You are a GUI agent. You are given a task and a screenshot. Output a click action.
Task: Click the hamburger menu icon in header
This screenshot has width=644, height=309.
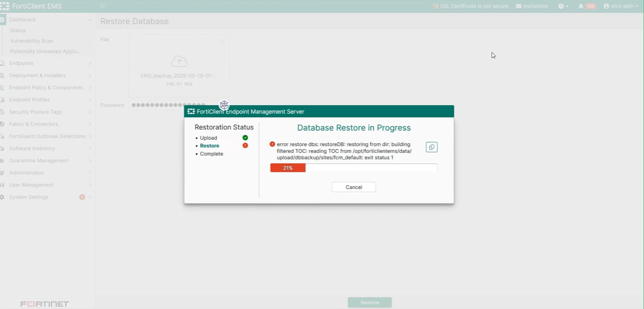102,6
